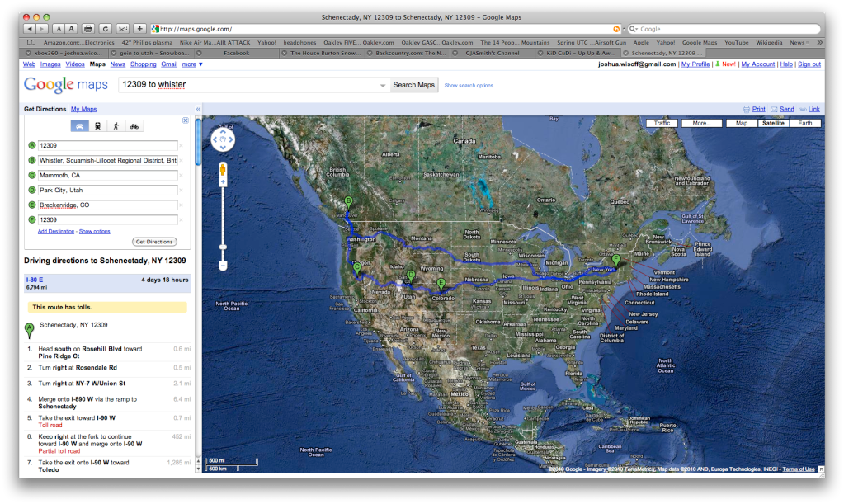Switch to Earth view
Image resolution: width=844 pixels, height=504 pixels.
(804, 123)
